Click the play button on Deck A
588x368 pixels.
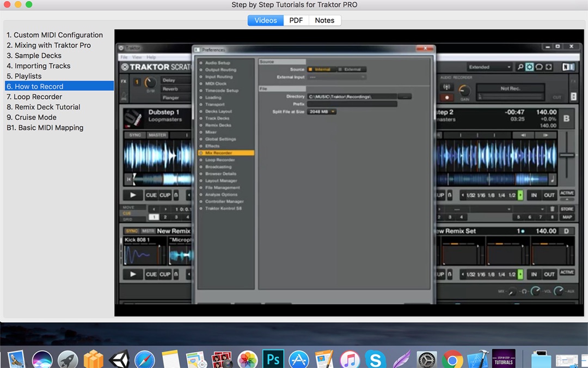133,195
